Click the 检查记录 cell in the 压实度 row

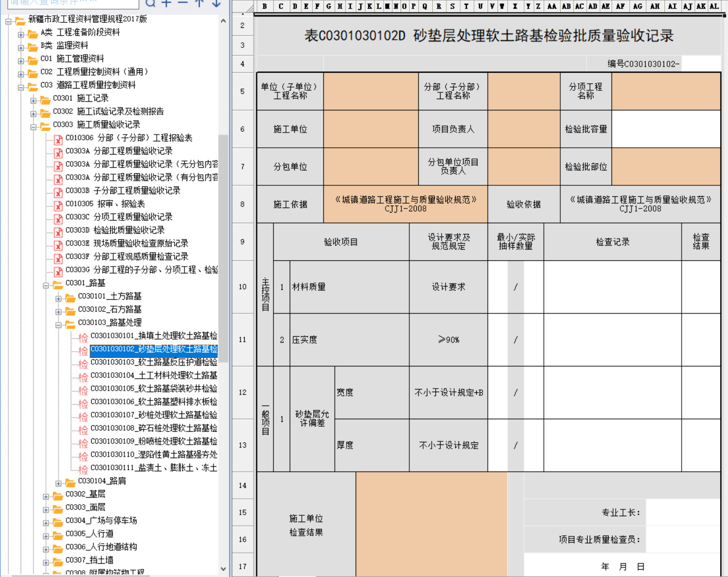tap(612, 339)
